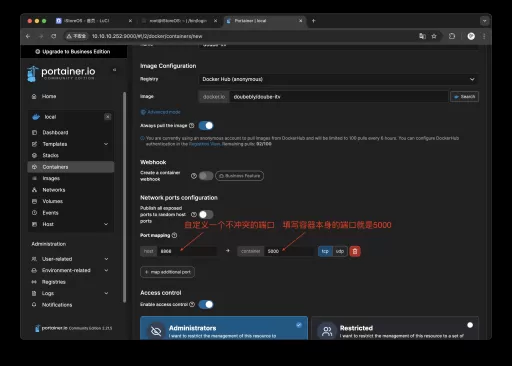Select tcp protocol for port mapping
Screen dimensions: 512x366
pyautogui.click(x=325, y=251)
